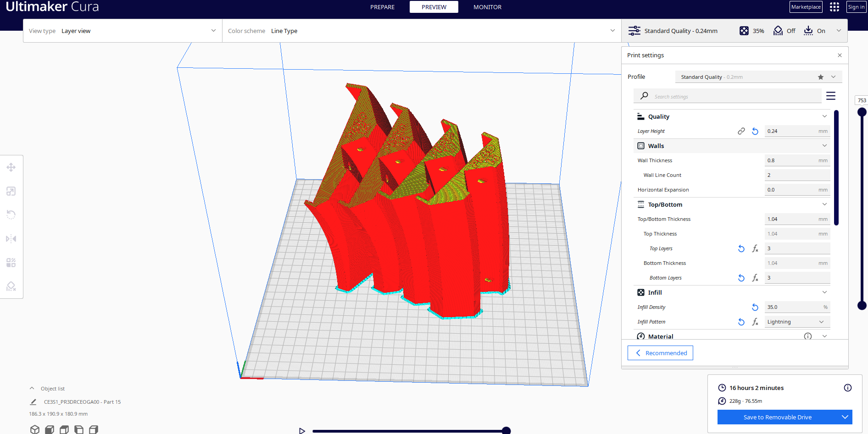Switch to the PREPARE stage
This screenshot has height=434, width=868.
click(383, 7)
